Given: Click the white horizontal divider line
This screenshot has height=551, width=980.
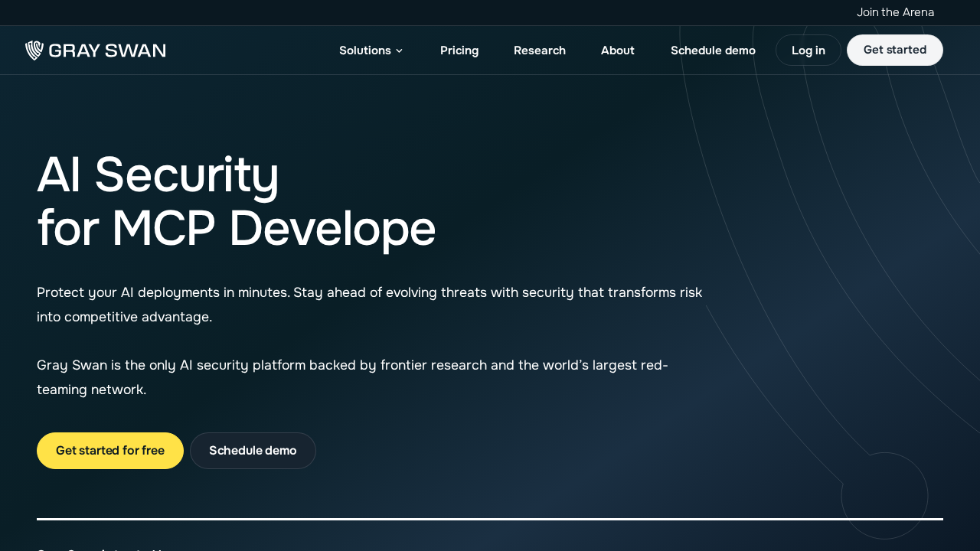Looking at the screenshot, I should coord(490,519).
